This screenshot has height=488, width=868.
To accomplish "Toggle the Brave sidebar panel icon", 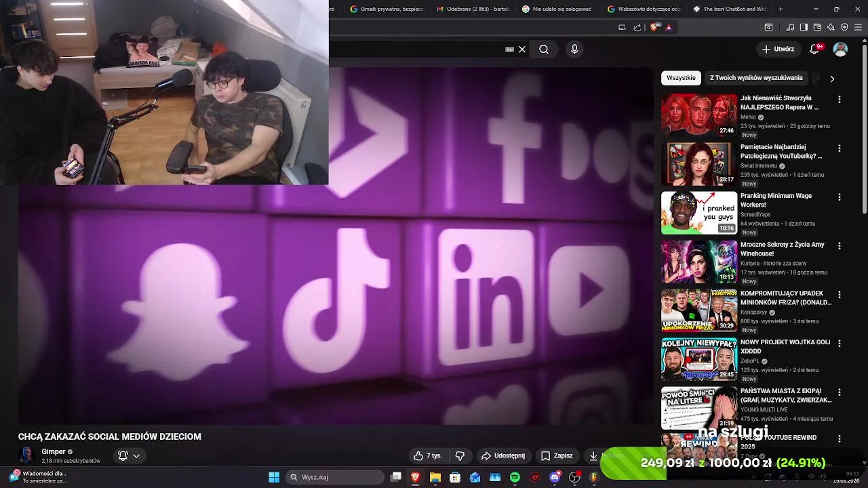I will pos(804,27).
